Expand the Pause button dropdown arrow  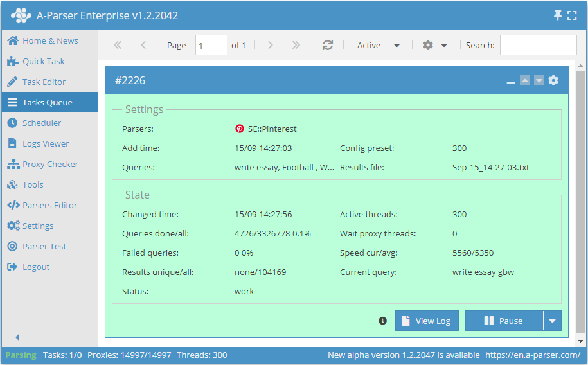(x=552, y=321)
